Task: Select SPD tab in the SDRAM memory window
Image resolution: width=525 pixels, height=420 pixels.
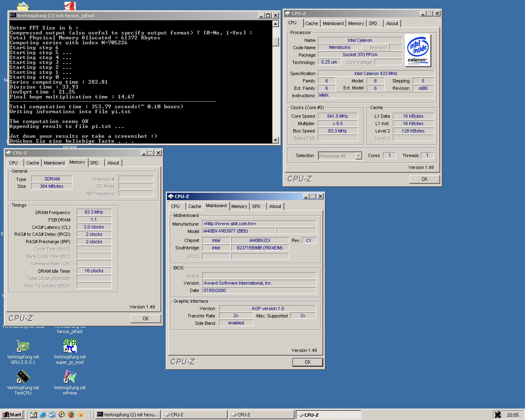Action: [x=94, y=163]
